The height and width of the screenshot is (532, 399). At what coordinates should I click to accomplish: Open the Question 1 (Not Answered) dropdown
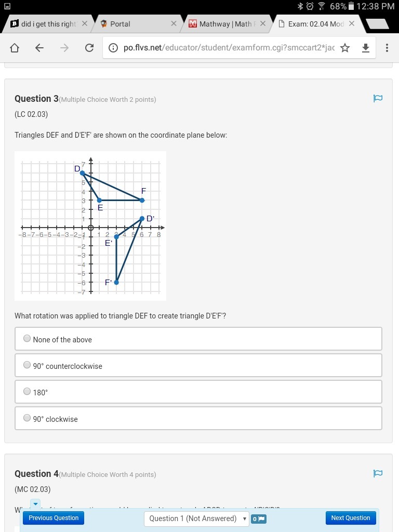[x=197, y=518]
